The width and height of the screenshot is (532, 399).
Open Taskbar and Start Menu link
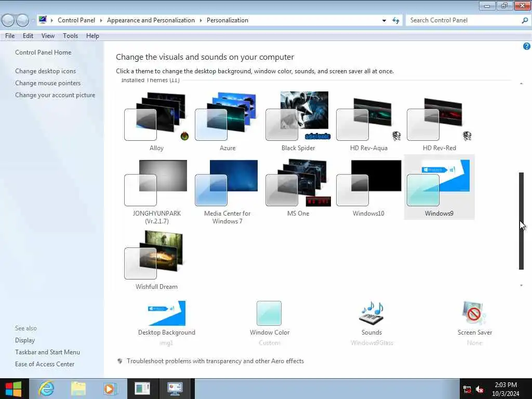(x=47, y=352)
